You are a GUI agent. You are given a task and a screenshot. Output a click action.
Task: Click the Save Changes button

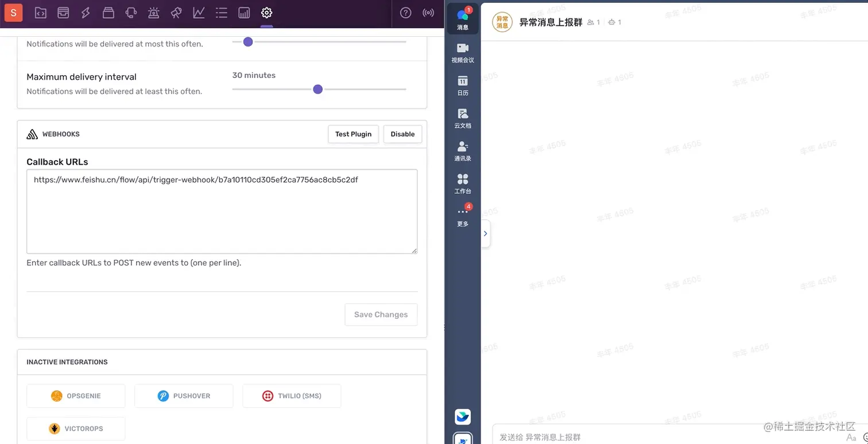coord(381,315)
